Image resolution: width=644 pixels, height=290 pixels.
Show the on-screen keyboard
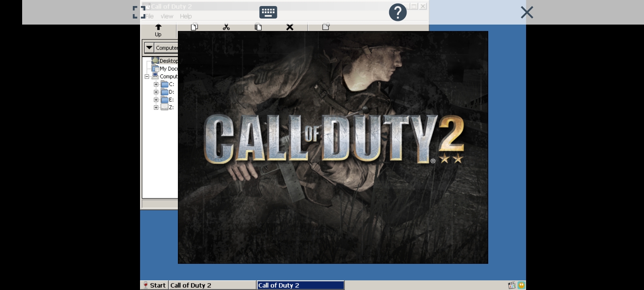tap(268, 12)
